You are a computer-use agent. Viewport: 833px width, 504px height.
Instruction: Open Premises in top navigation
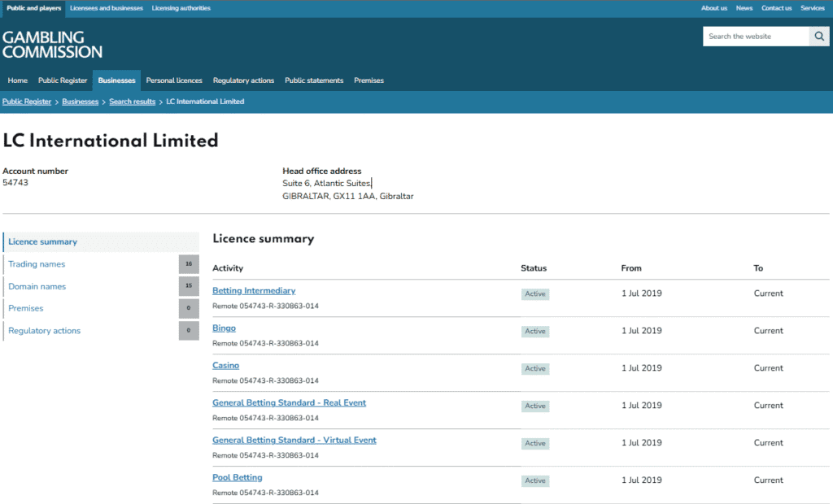coord(369,80)
